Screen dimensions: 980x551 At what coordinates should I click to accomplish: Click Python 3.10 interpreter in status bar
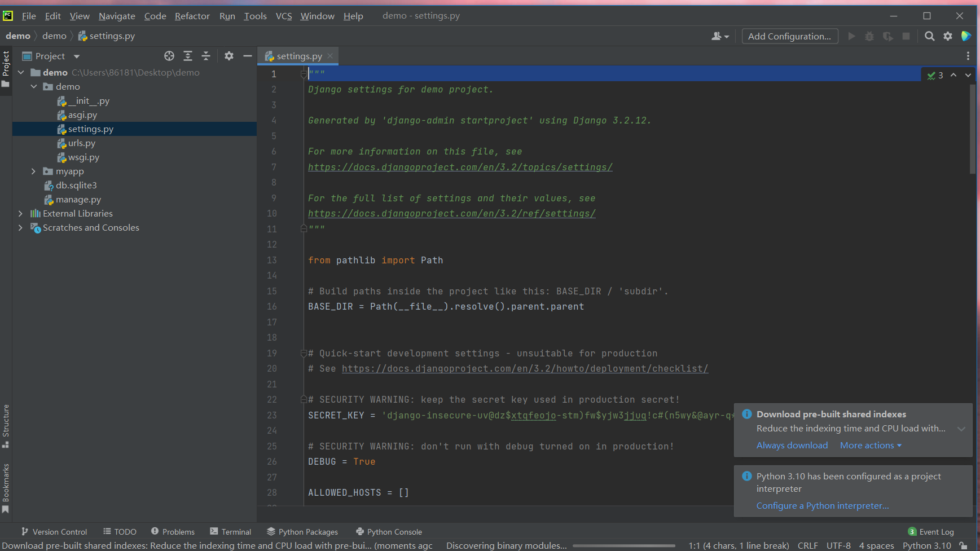point(926,545)
